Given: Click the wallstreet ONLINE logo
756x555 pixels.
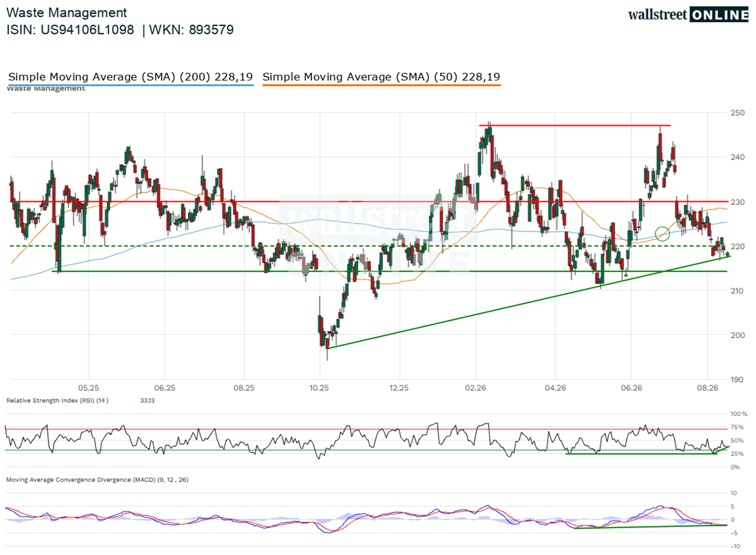Looking at the screenshot, I should [688, 14].
